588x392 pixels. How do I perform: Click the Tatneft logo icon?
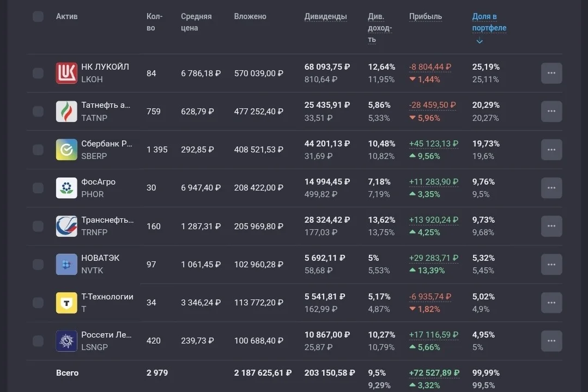[66, 111]
